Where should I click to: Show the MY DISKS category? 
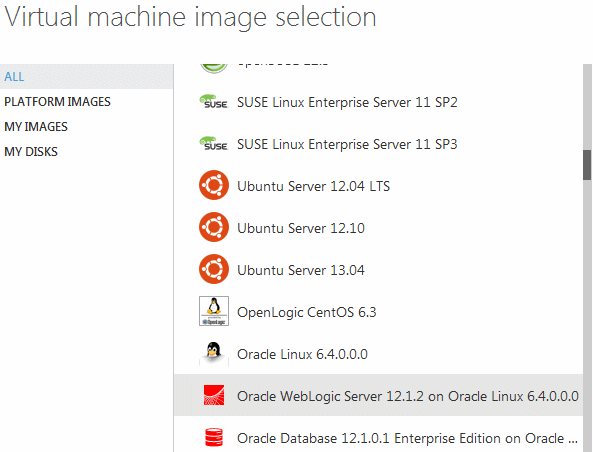[31, 152]
